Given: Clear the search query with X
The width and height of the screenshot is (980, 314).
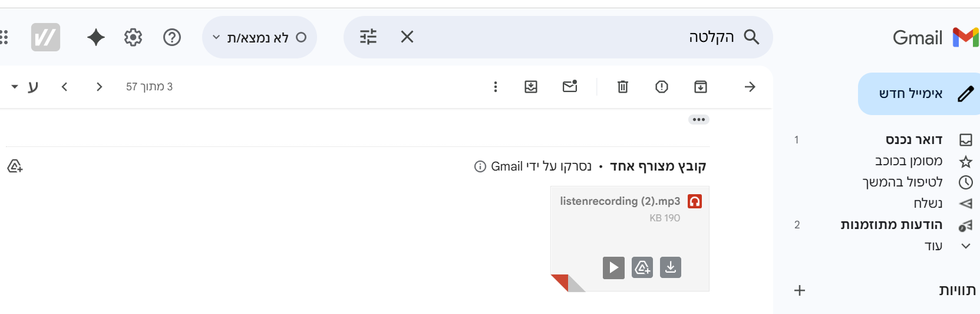Looking at the screenshot, I should click(x=407, y=37).
